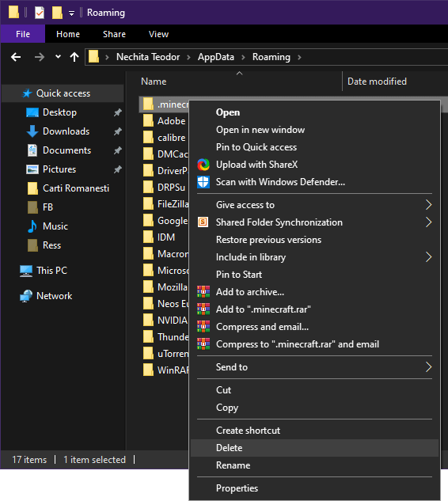The image size is (448, 501).
Task: Click the Music note icon in sidebar
Action: [32, 226]
